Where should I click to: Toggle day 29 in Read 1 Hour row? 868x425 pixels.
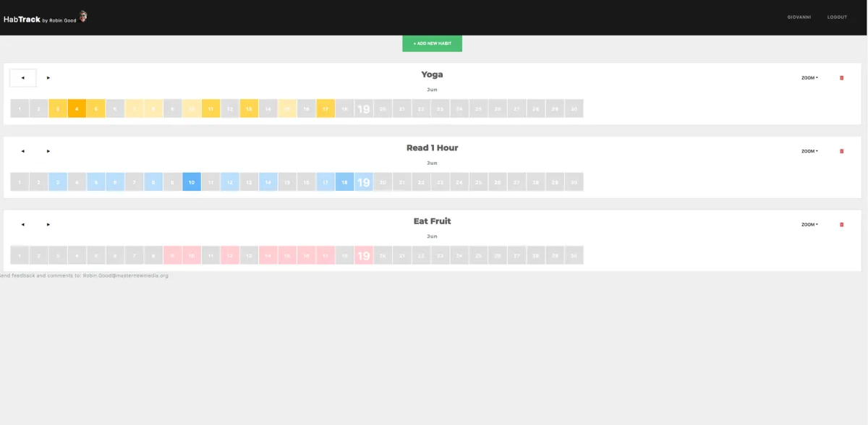coord(555,182)
